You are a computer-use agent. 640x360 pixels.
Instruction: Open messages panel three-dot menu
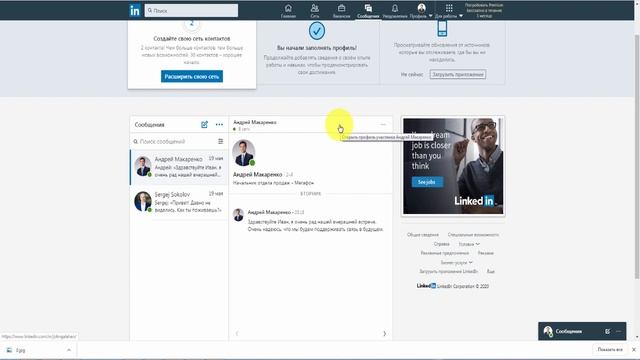pyautogui.click(x=219, y=124)
